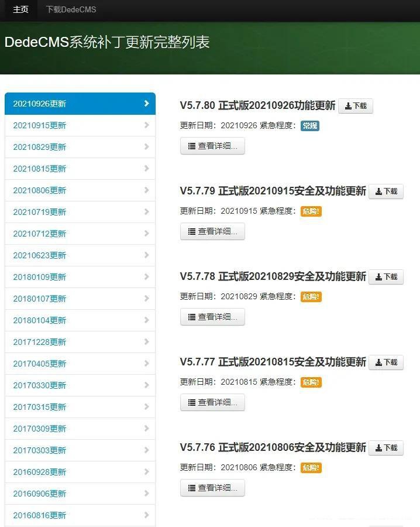The width and height of the screenshot is (420, 527).
Task: Click the chevron beside 20170315更新
Action: (146, 407)
